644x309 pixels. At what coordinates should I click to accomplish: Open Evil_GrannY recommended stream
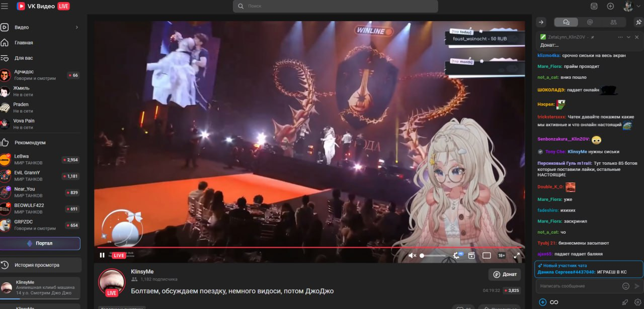pyautogui.click(x=40, y=176)
